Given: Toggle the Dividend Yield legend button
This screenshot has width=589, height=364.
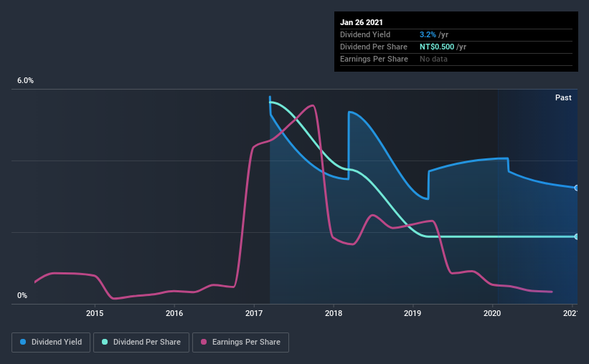Looking at the screenshot, I should point(51,343).
